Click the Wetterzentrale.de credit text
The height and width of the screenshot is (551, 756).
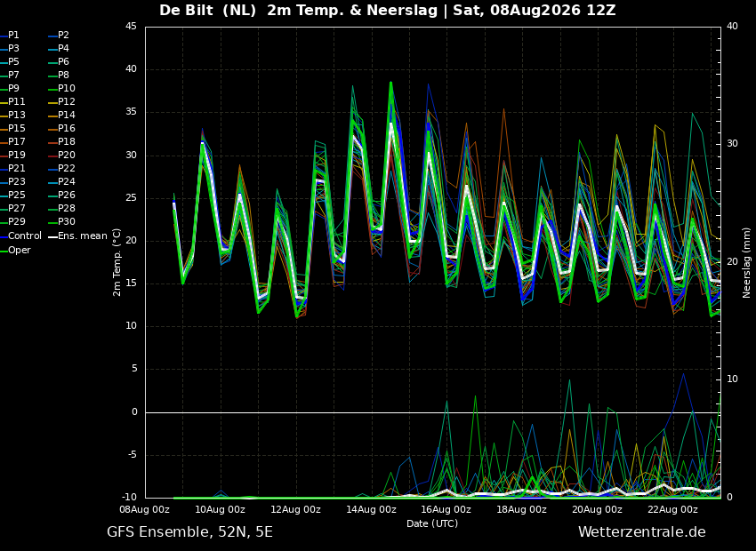point(642,532)
